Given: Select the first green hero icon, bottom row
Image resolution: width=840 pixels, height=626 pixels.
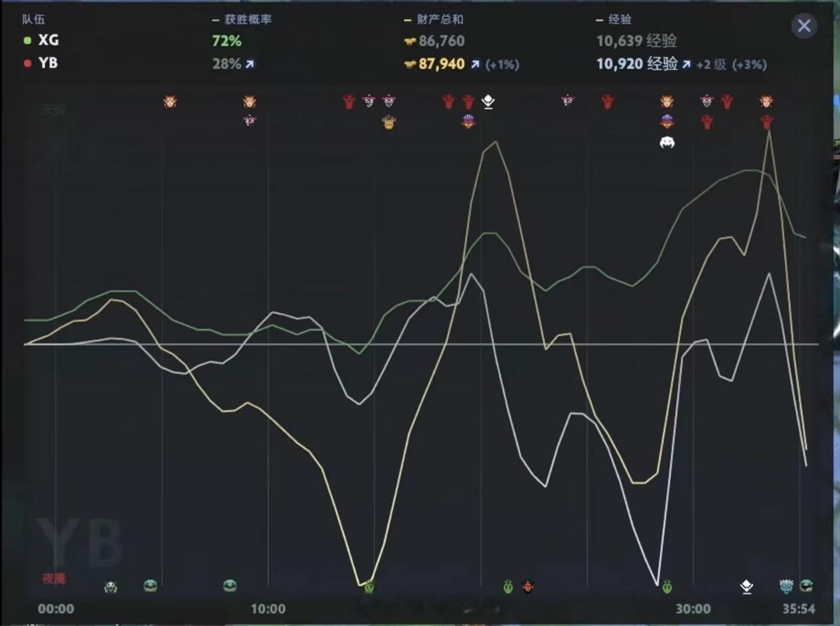Looking at the screenshot, I should [x=369, y=587].
